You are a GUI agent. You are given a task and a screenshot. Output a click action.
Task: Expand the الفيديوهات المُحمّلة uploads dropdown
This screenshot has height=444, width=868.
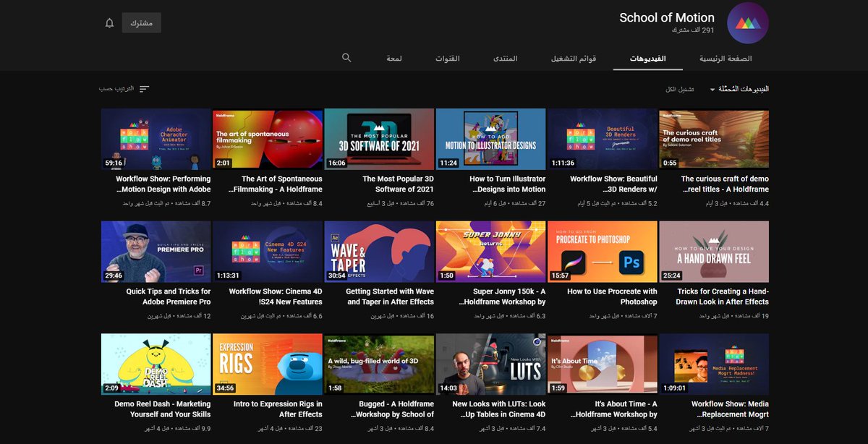click(739, 89)
